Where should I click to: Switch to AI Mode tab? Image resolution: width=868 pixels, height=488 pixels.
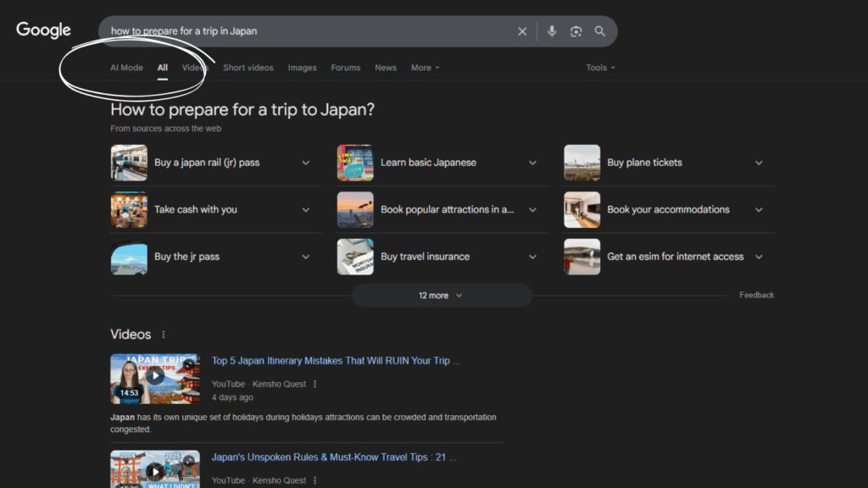(x=126, y=68)
